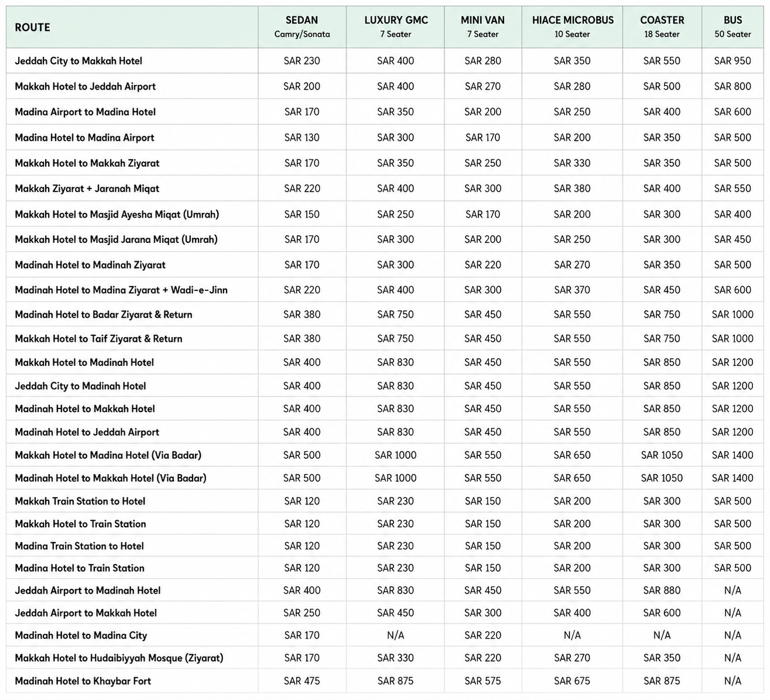This screenshot has width=770, height=700.
Task: Select SAR 1050 Coaster price for Madinah to Makkah Via Badar
Action: click(662, 478)
